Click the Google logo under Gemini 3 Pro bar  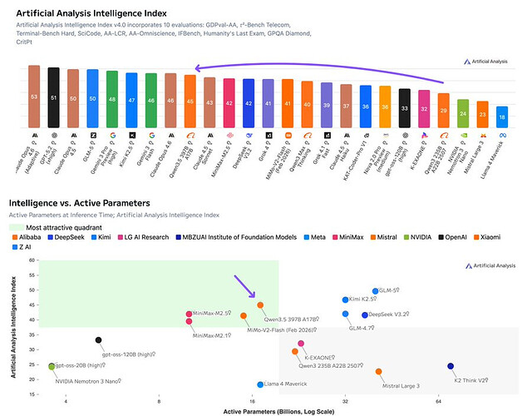pos(113,135)
